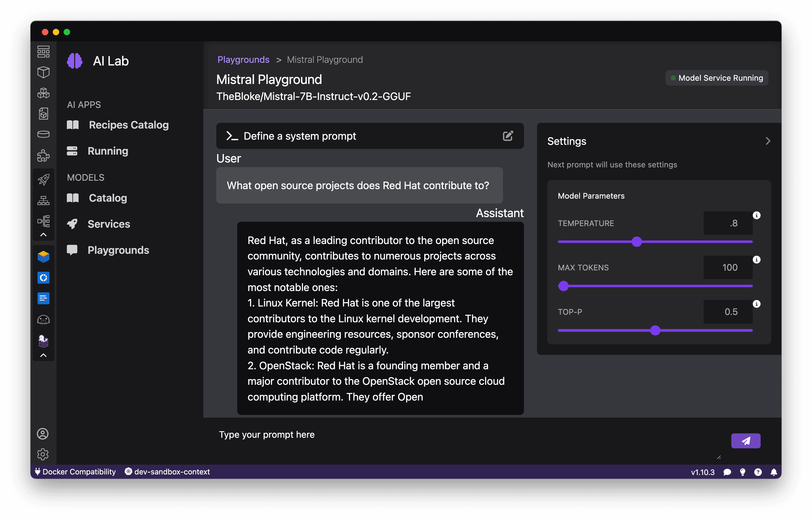Screen dimensions: 812x519
Task: Show info for Top-P parameter
Action: [757, 304]
